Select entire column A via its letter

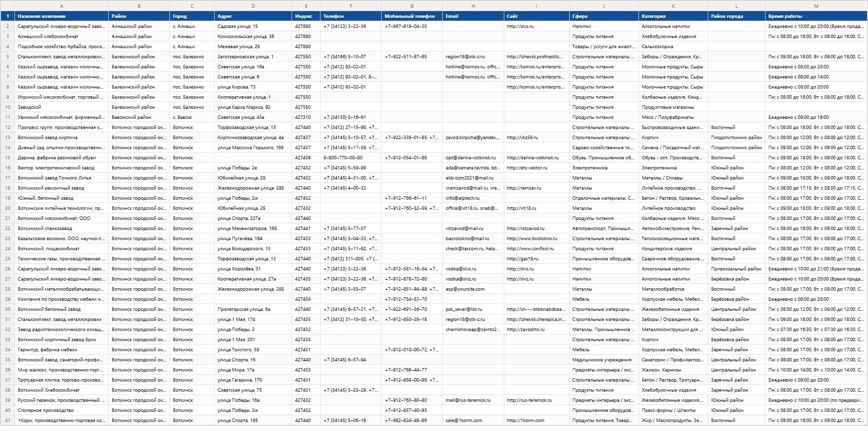[x=62, y=6]
